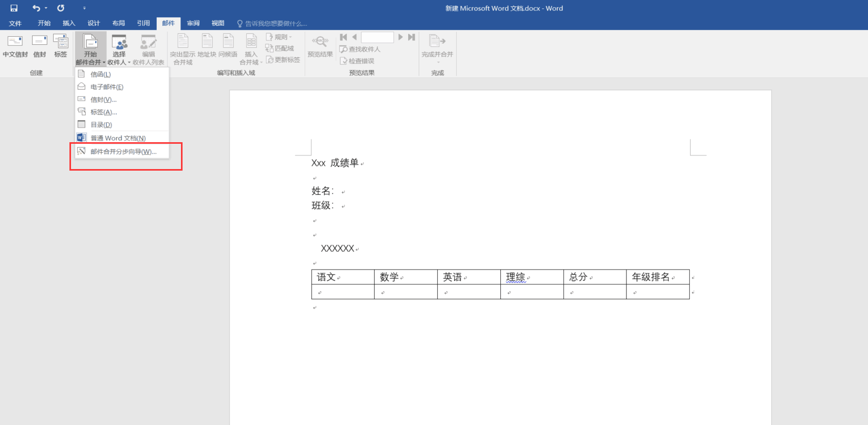
Task: Expand Quick Access Toolbar customize arrow
Action: 84,8
